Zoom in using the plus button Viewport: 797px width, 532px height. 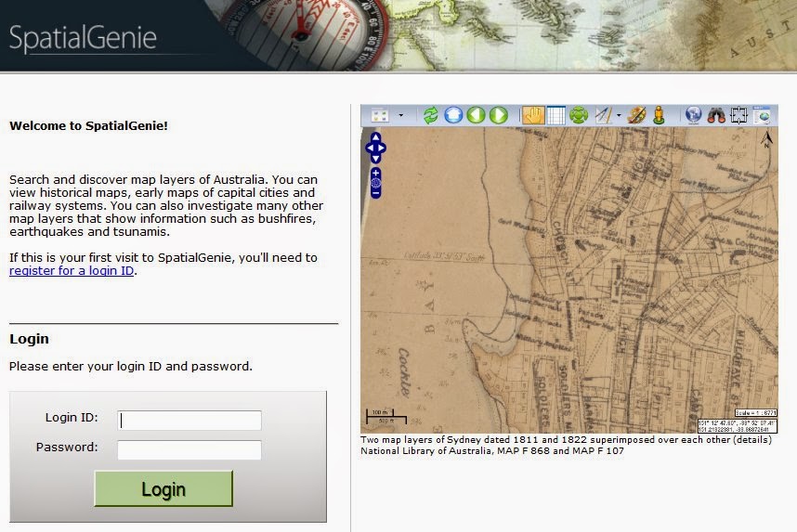click(x=375, y=174)
